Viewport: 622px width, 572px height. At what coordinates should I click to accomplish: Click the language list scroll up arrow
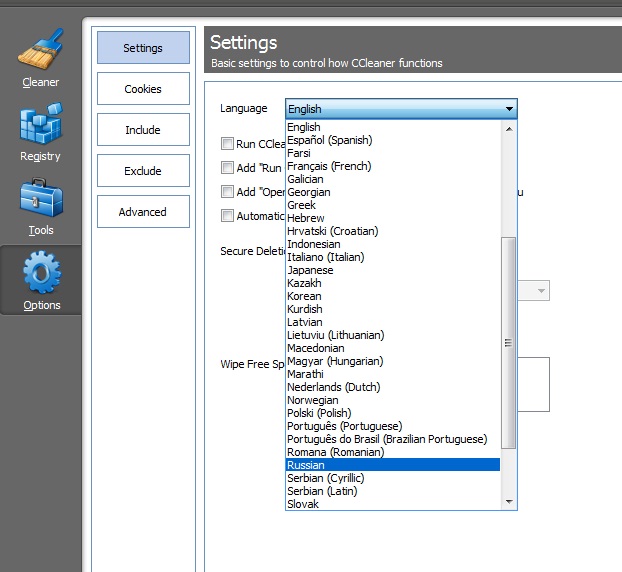(x=509, y=129)
